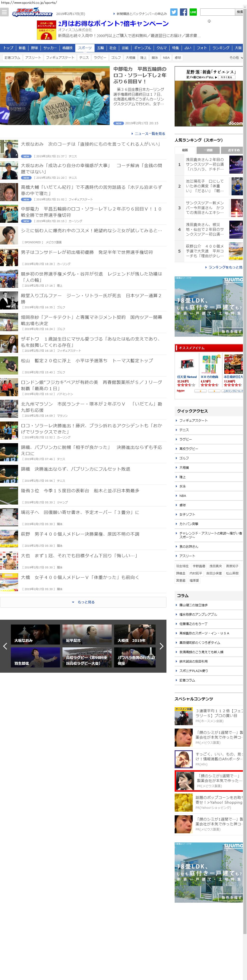Open 大坂なおみ thumbnail in carousel

35,635
